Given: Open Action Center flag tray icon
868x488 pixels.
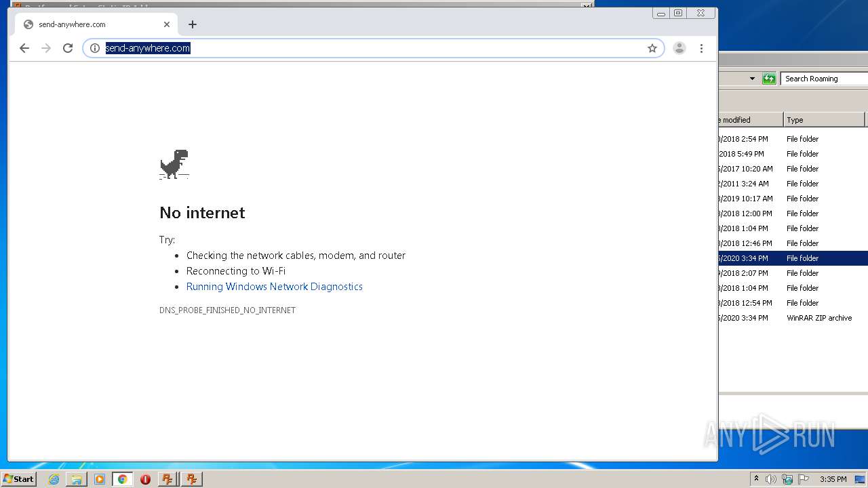Looking at the screenshot, I should tap(804, 479).
